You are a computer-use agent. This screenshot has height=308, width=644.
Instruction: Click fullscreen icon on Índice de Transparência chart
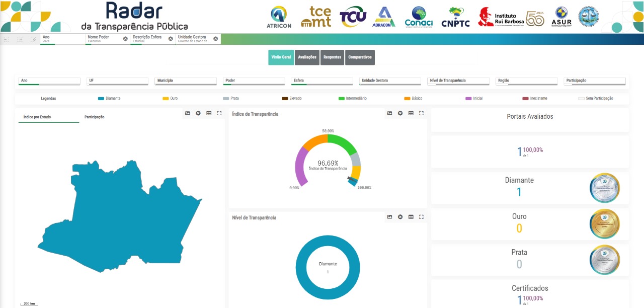[421, 113]
